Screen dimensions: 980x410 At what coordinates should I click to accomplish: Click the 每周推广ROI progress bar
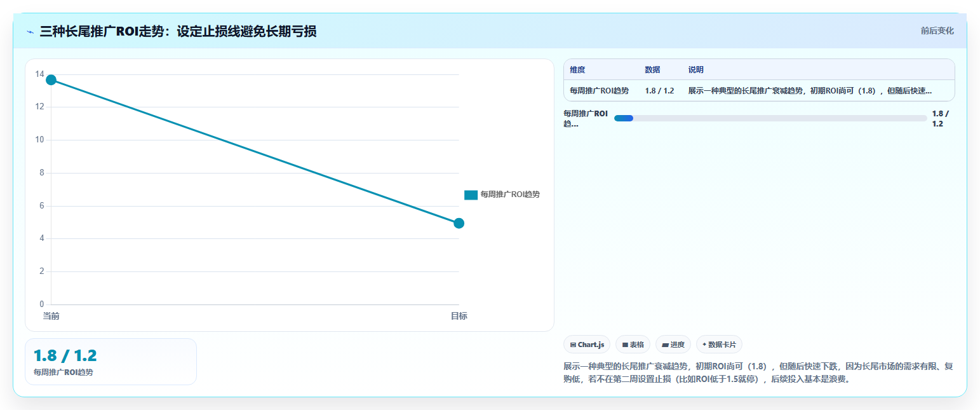(x=770, y=118)
